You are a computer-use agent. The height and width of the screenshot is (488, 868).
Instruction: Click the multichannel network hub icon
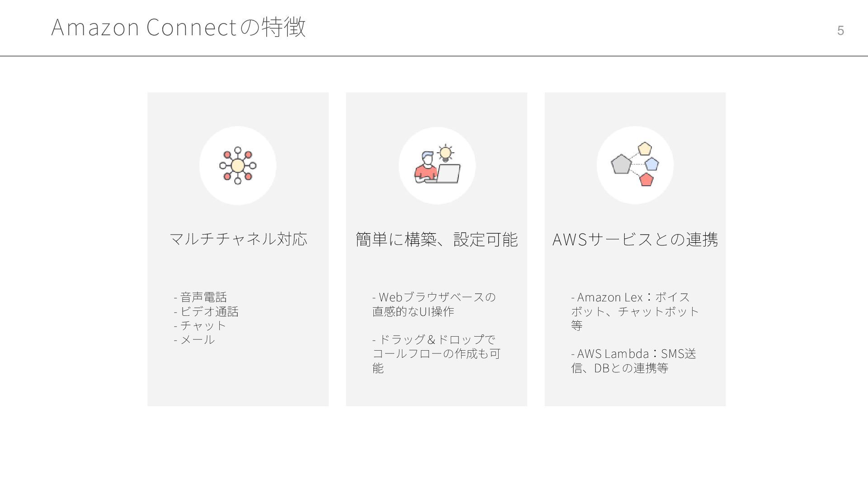(238, 165)
